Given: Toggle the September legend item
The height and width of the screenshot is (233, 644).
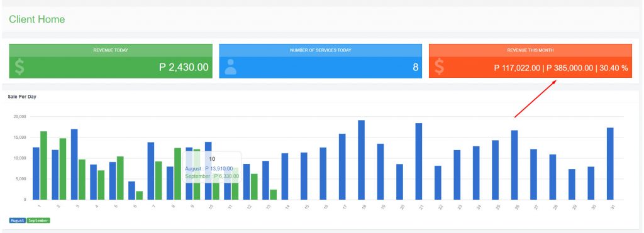Looking at the screenshot, I should tap(38, 220).
